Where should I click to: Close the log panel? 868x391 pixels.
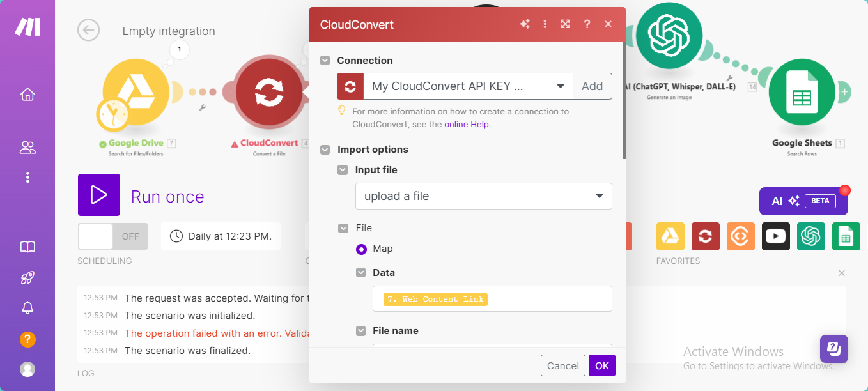[842, 273]
